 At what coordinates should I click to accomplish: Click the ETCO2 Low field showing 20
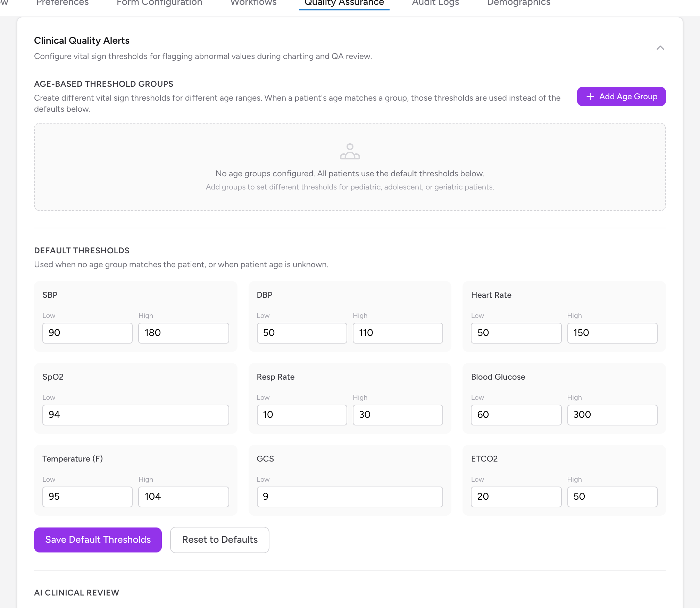(516, 497)
